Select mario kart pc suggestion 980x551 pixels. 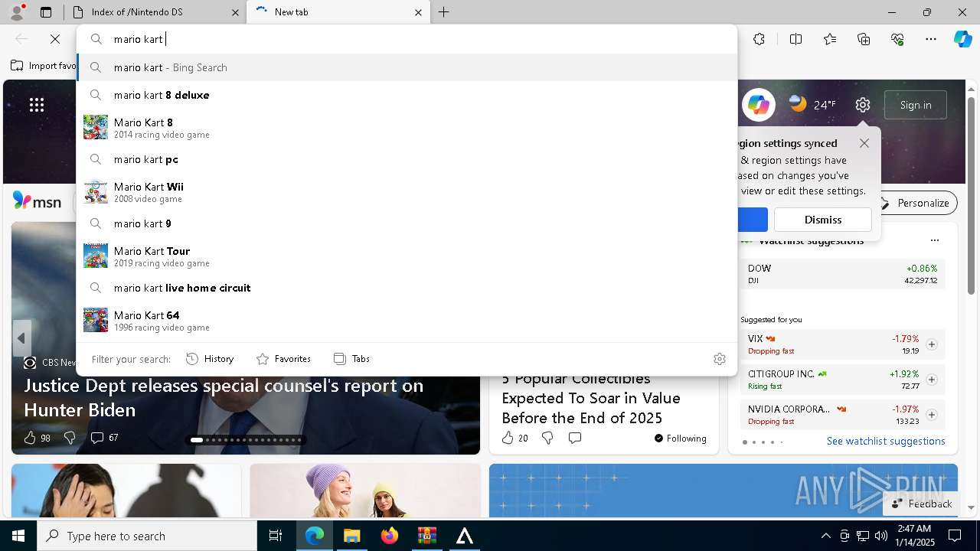point(407,159)
